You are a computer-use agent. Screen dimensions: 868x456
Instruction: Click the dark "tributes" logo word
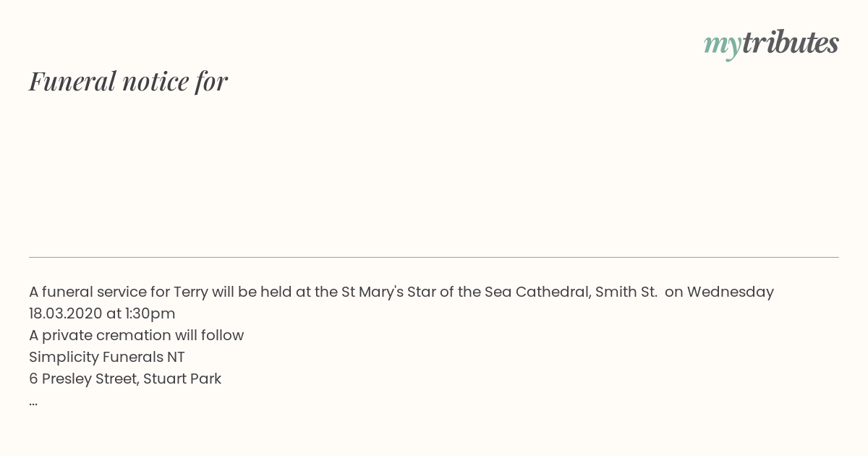791,43
